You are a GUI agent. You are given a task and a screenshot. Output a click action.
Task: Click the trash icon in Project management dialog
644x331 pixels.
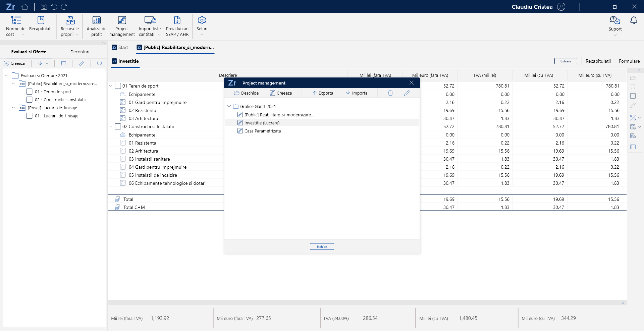click(390, 93)
